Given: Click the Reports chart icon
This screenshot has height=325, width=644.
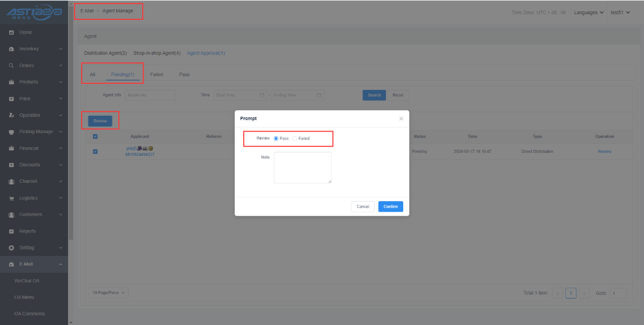Looking at the screenshot, I should 11,231.
